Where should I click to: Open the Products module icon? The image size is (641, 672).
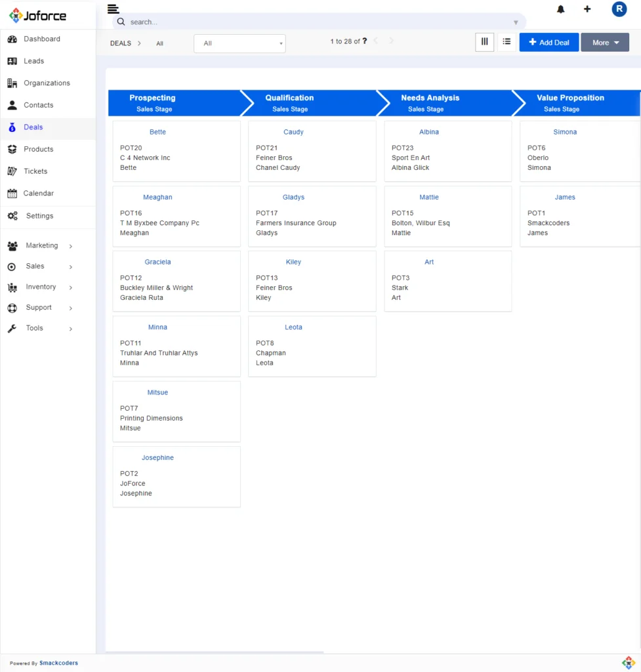[12, 149]
